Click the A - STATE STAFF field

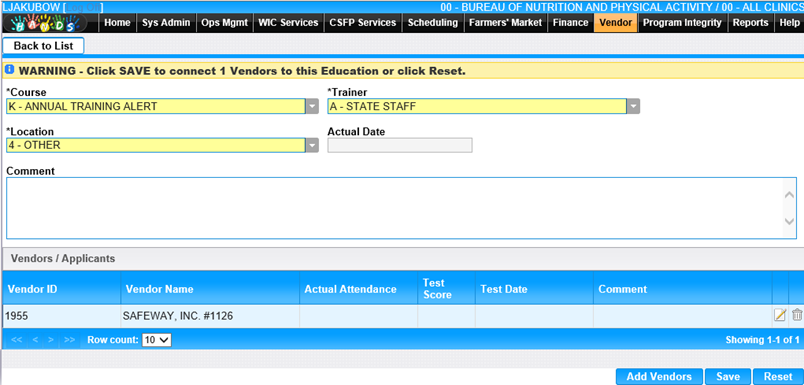477,106
